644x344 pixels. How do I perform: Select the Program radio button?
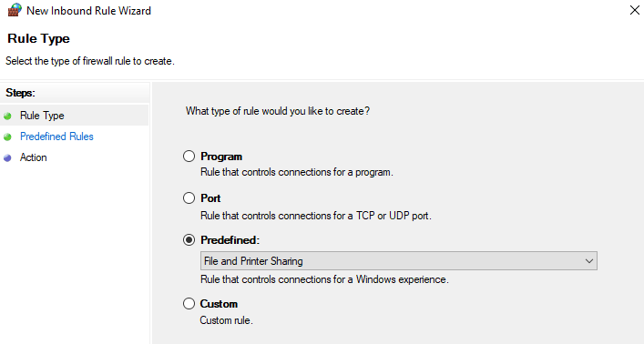tap(189, 156)
